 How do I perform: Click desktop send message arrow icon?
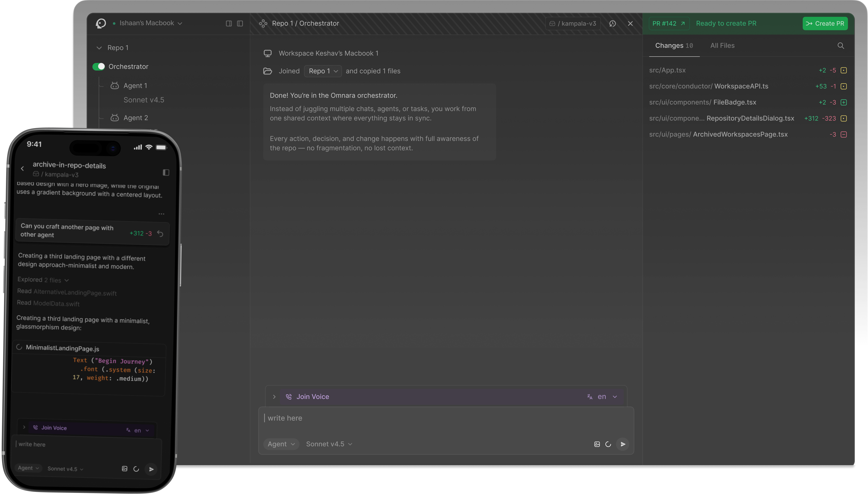623,444
